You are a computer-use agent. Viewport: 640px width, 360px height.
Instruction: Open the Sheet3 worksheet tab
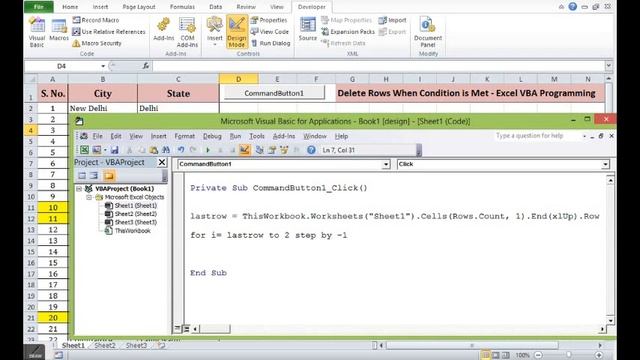136,345
